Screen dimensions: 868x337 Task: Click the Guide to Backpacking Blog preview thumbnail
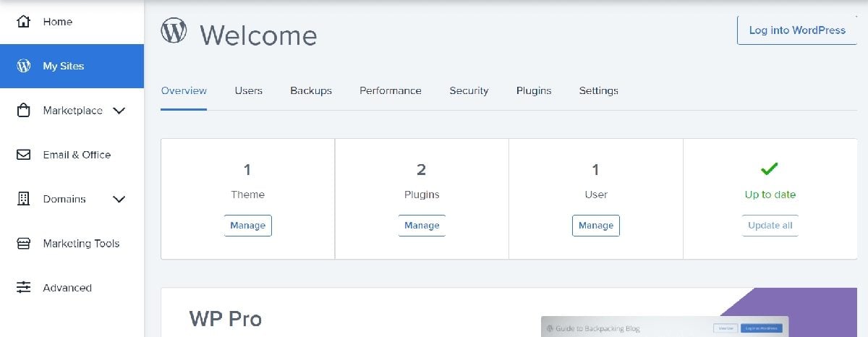point(665,327)
